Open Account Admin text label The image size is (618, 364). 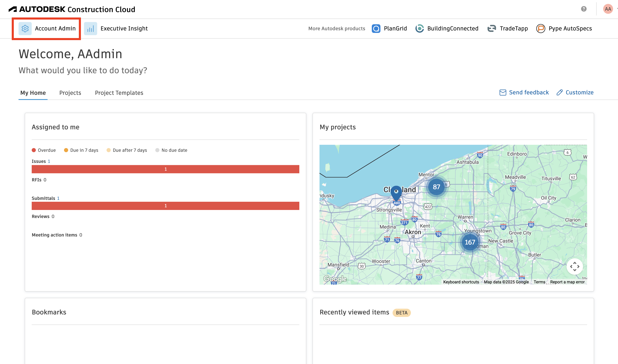coord(55,28)
